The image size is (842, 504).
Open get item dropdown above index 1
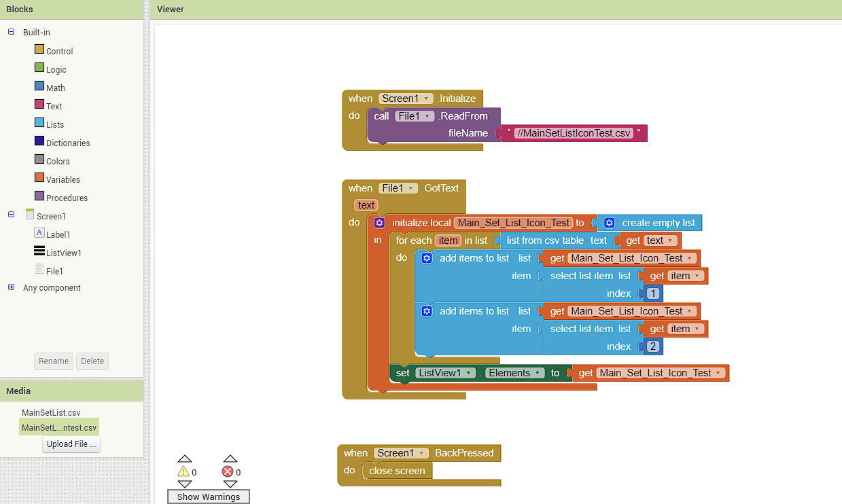686,276
